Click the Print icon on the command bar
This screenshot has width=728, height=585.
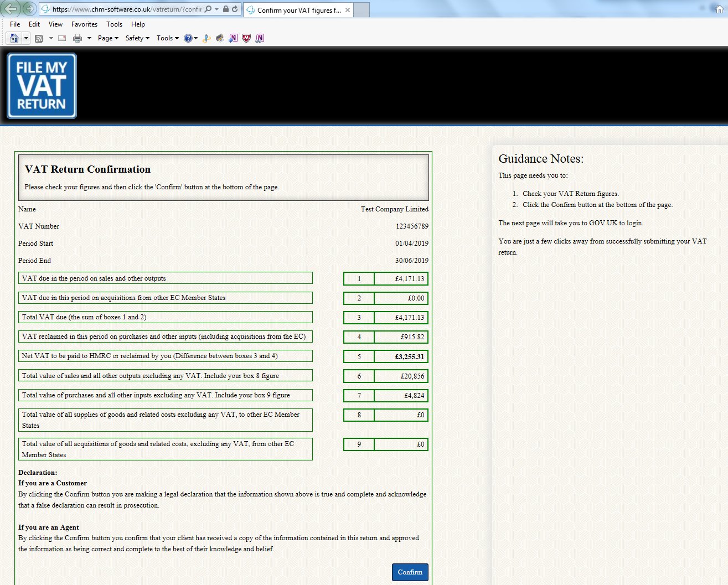click(78, 38)
